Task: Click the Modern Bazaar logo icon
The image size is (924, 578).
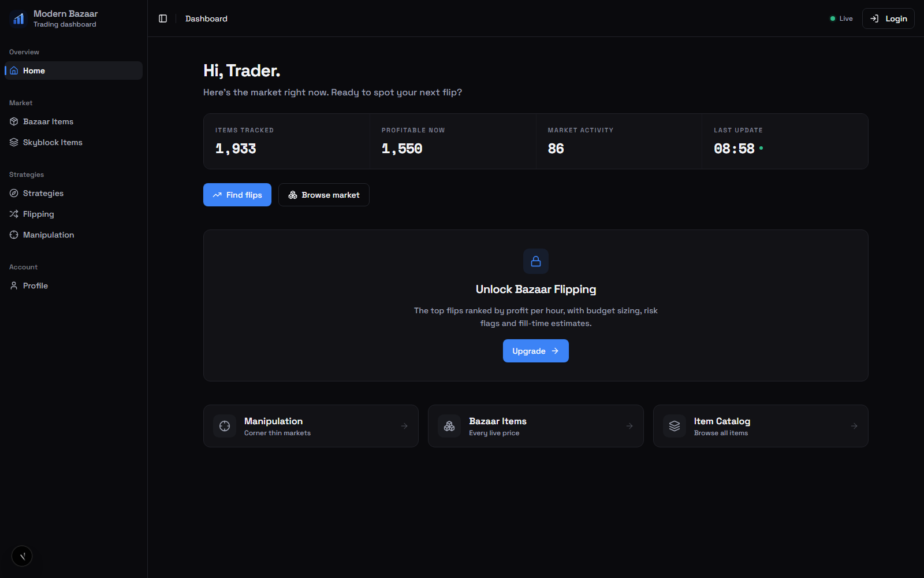Action: coord(18,18)
